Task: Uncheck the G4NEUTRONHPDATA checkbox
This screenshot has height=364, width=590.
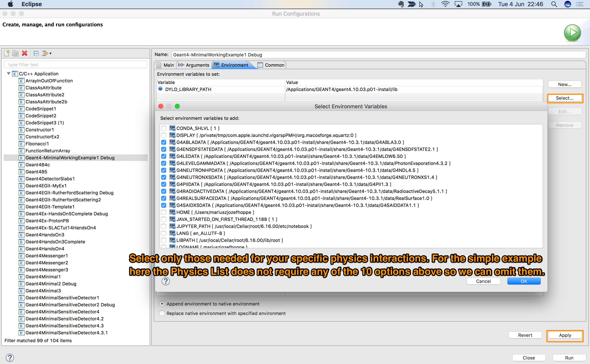Action: tap(164, 170)
